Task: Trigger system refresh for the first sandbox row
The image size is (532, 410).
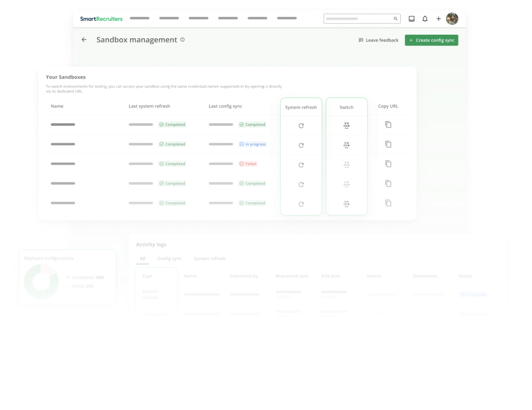Action: click(x=301, y=125)
